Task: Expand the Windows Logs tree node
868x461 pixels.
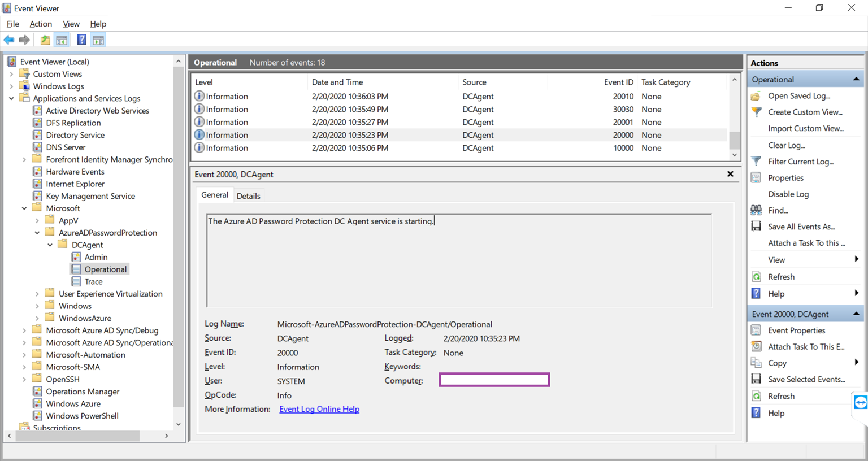Action: (11, 86)
